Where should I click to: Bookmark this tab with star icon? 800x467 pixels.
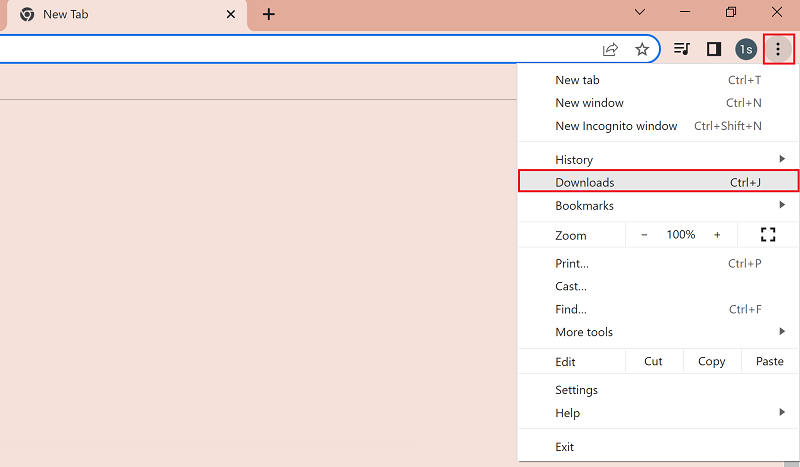click(x=642, y=50)
